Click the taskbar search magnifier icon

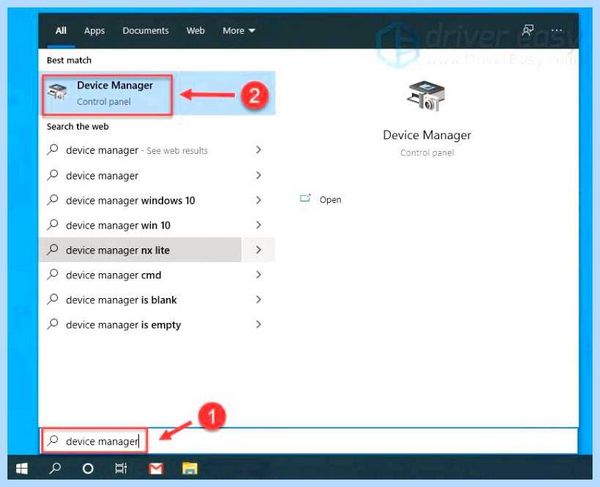pos(55,468)
